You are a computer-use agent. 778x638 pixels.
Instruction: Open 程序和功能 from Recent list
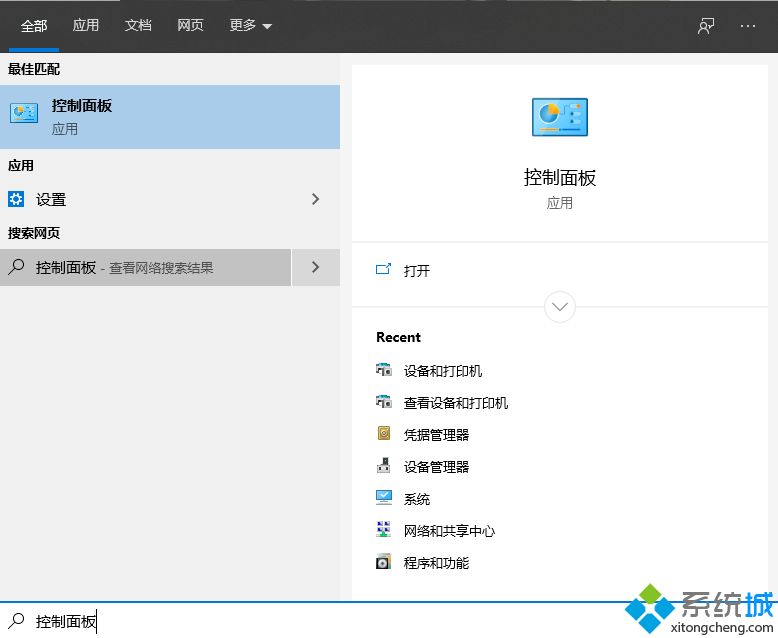(436, 563)
